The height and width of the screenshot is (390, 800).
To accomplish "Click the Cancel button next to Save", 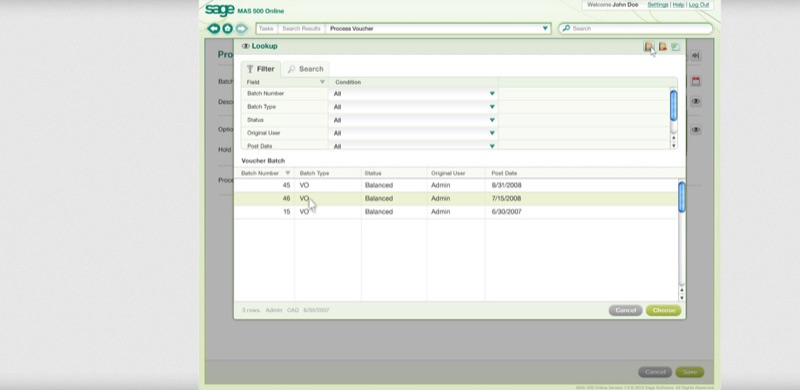I will pos(655,372).
